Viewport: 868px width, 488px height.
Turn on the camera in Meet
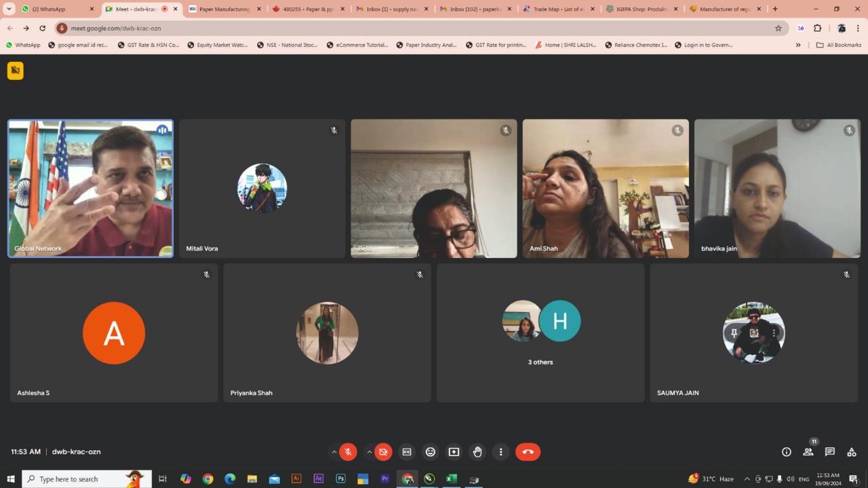tap(383, 452)
